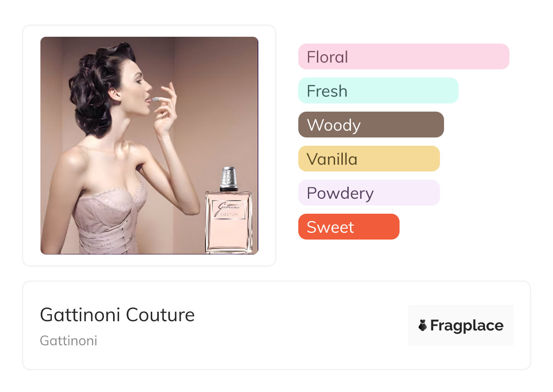Image resolution: width=553 pixels, height=392 pixels.
Task: Open the Gattinoni brand link
Action: click(x=69, y=341)
